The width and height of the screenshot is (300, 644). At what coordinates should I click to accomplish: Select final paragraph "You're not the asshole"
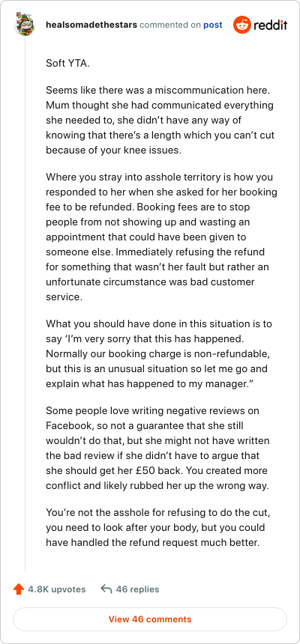click(157, 527)
